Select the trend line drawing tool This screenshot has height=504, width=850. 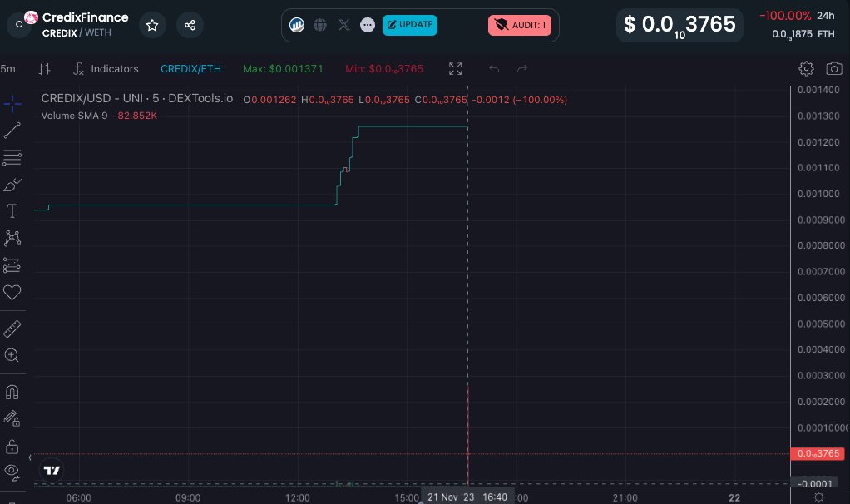12,131
